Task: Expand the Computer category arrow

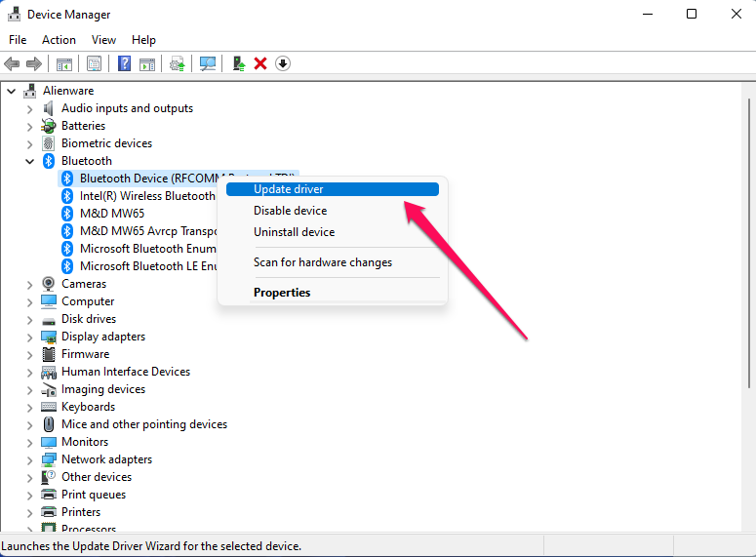Action: point(30,301)
